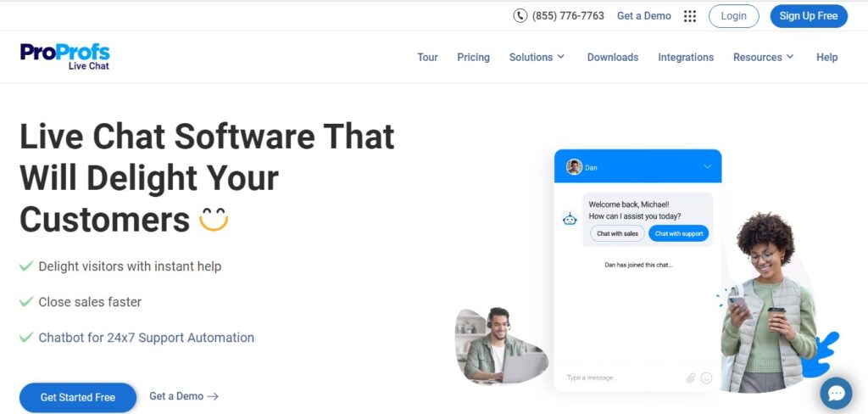This screenshot has height=414, width=868.
Task: Click the Get Started Free button
Action: tap(78, 397)
